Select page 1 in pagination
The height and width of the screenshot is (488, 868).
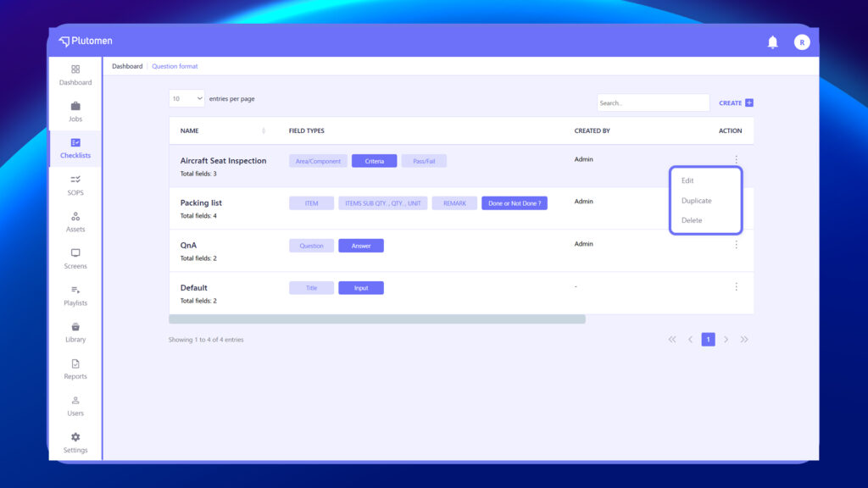pyautogui.click(x=708, y=339)
